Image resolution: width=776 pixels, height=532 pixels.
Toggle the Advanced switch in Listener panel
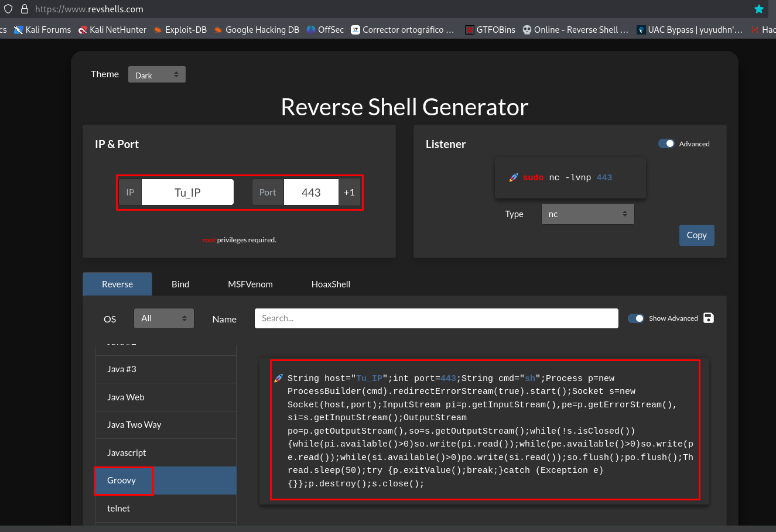point(666,143)
